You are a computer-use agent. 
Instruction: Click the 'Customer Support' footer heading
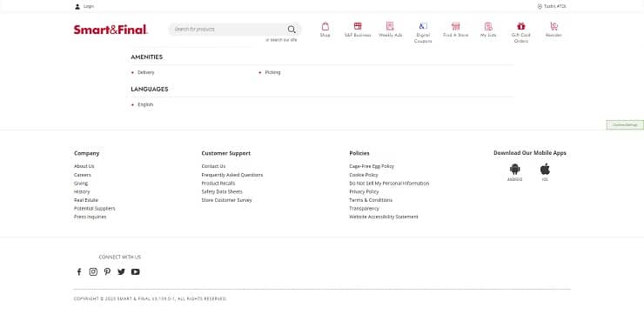[x=226, y=153]
